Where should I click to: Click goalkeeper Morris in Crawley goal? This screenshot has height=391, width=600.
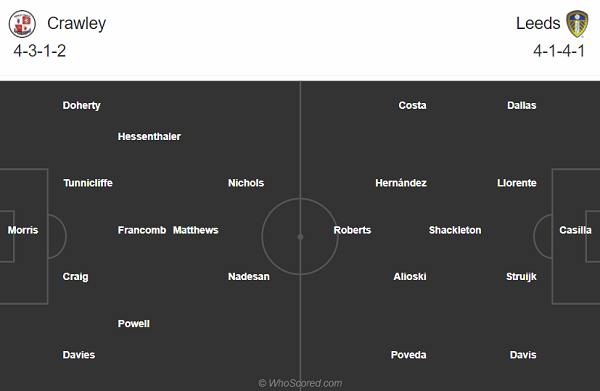[23, 230]
